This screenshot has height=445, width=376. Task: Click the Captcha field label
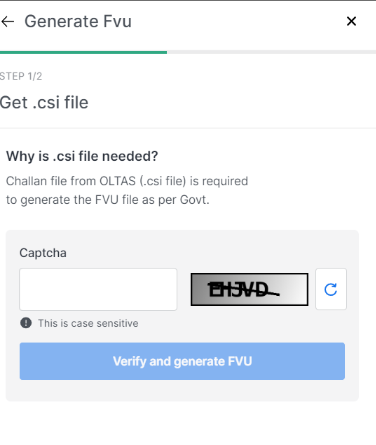click(43, 253)
